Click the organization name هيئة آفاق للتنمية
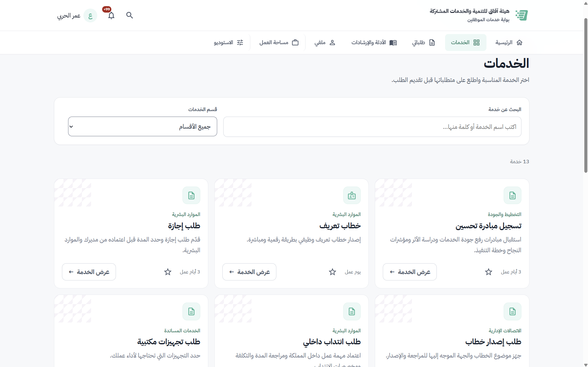Image resolution: width=588 pixels, height=367 pixels. click(x=470, y=11)
